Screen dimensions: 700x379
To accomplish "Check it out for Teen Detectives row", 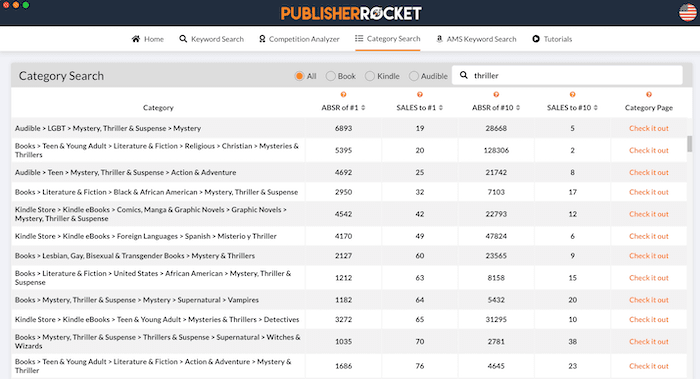I will pyautogui.click(x=649, y=320).
